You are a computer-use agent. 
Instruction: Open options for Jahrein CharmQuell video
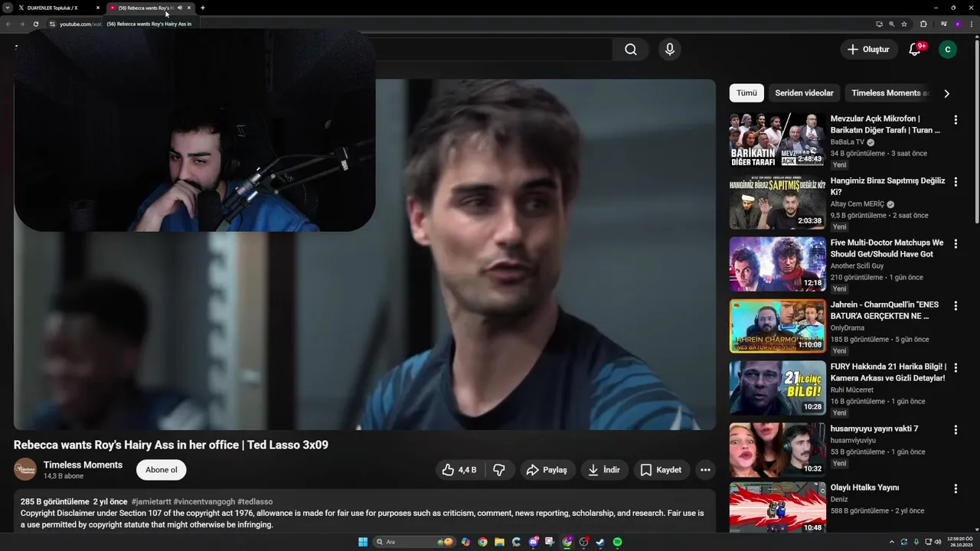pos(955,306)
